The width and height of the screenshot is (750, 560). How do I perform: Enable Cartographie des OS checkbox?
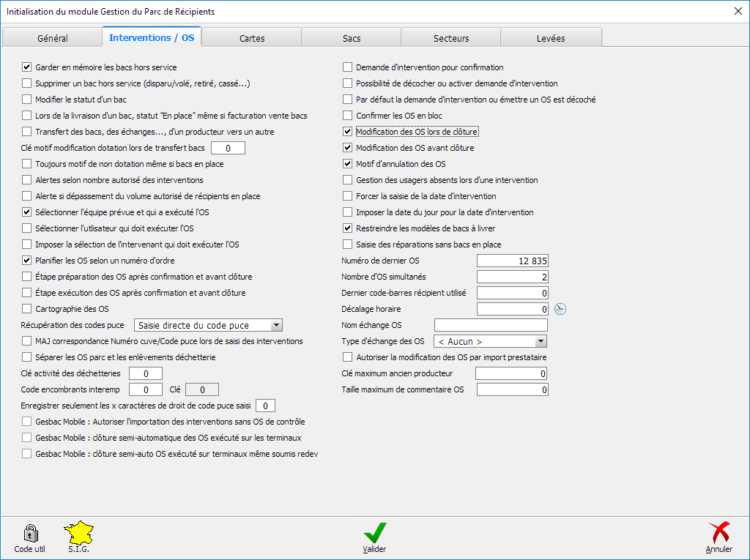(27, 309)
